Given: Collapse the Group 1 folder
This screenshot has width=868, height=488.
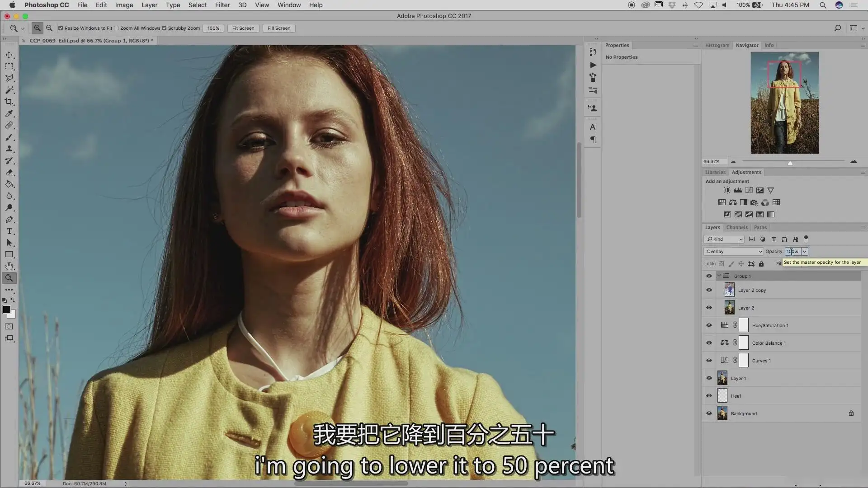Looking at the screenshot, I should point(719,276).
